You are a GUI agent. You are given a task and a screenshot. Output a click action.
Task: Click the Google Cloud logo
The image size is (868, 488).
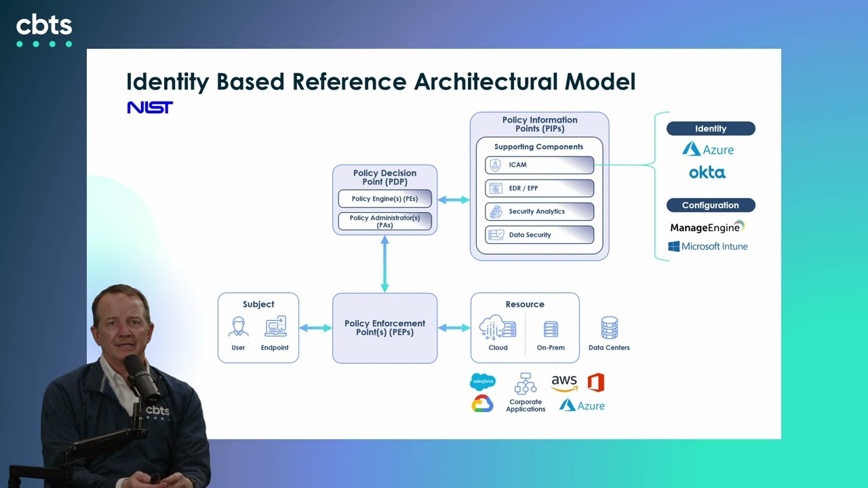pyautogui.click(x=482, y=405)
